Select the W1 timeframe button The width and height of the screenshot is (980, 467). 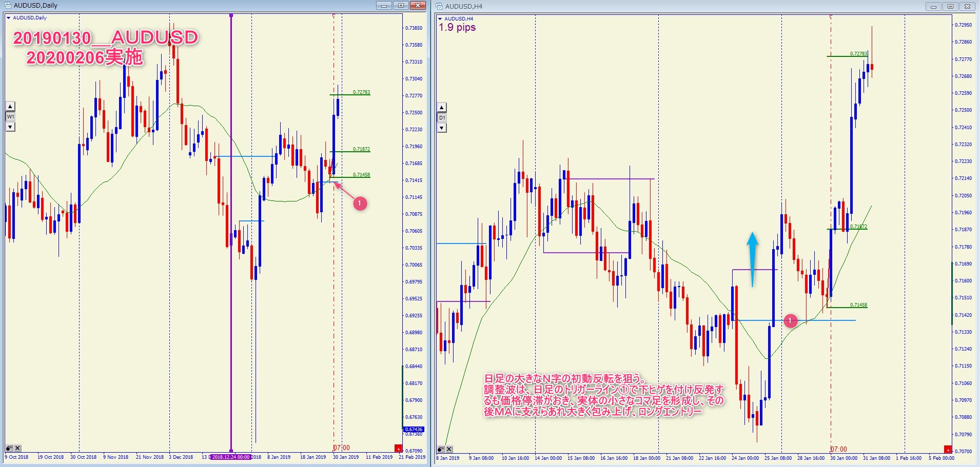click(x=10, y=117)
